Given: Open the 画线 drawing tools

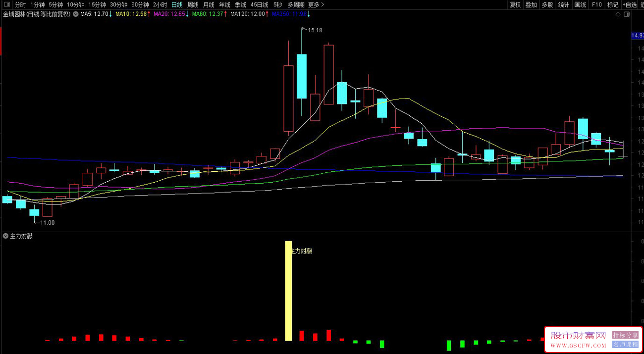Looking at the screenshot, I should (x=580, y=4).
